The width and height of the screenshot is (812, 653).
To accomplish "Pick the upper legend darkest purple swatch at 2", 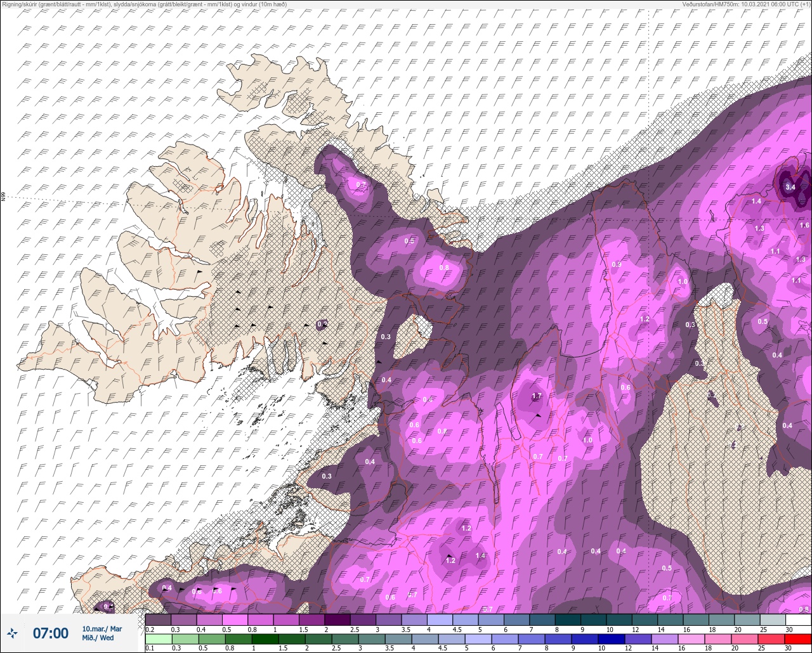I will pyautogui.click(x=337, y=619).
